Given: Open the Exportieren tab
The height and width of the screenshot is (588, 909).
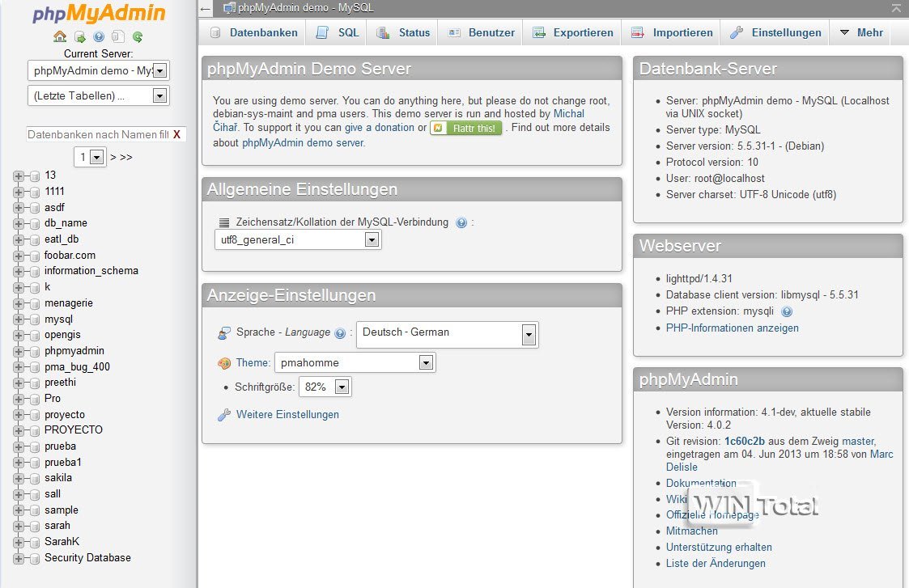Looking at the screenshot, I should (x=573, y=33).
